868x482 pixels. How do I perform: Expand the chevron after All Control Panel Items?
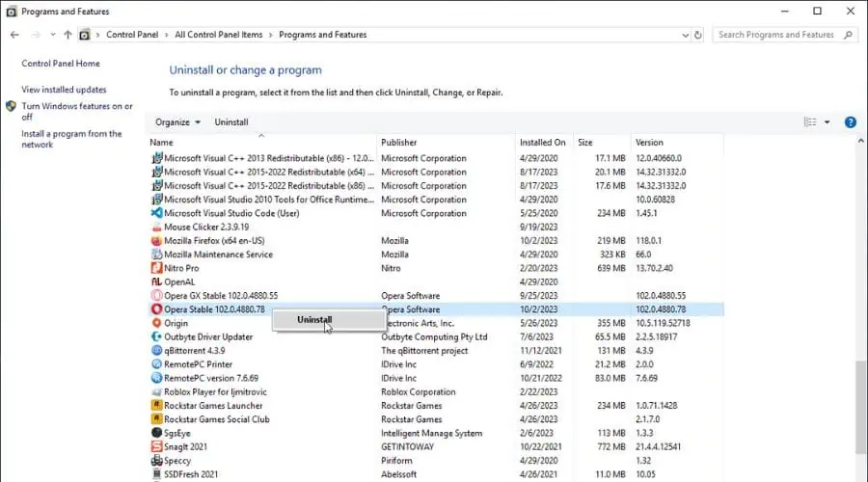tap(271, 35)
